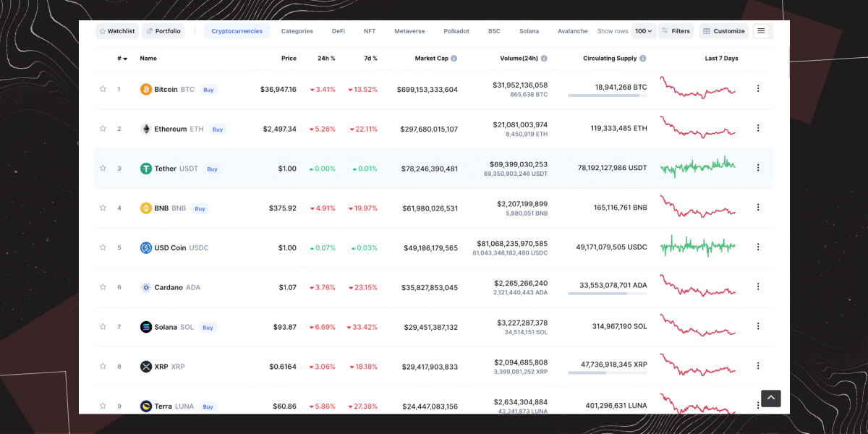
Task: Sort by 24h % change header
Action: click(326, 59)
